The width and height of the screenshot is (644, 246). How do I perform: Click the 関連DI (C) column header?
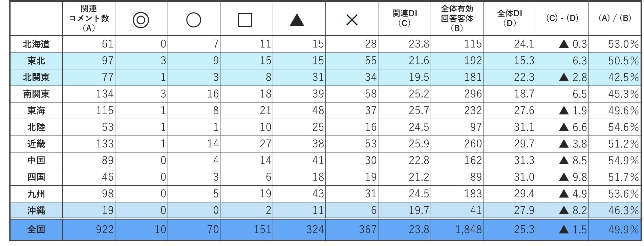click(405, 18)
